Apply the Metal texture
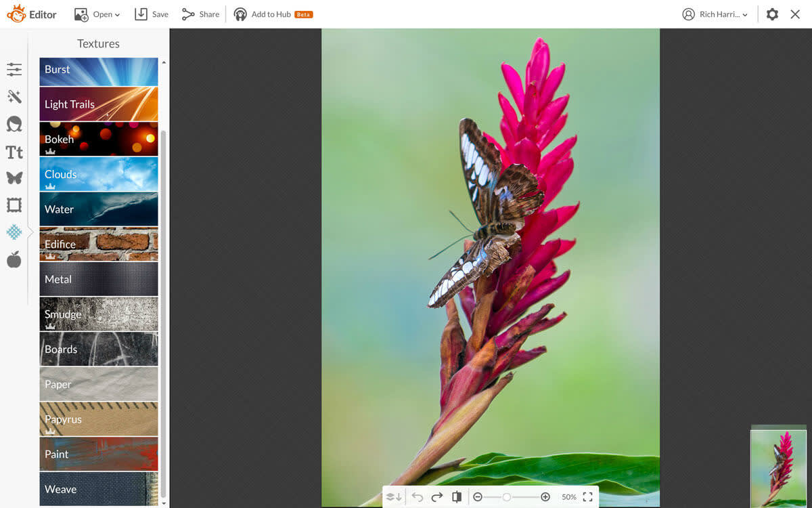This screenshot has width=812, height=508. point(99,279)
